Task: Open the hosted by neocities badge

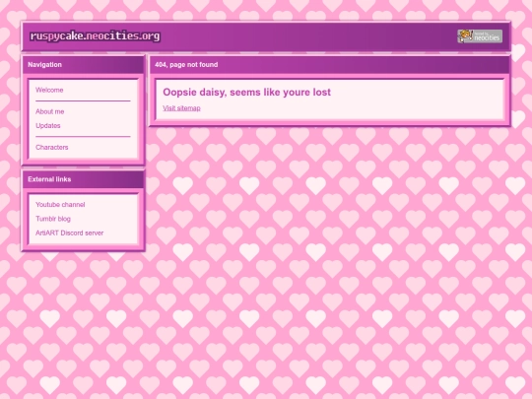Action: pos(480,36)
